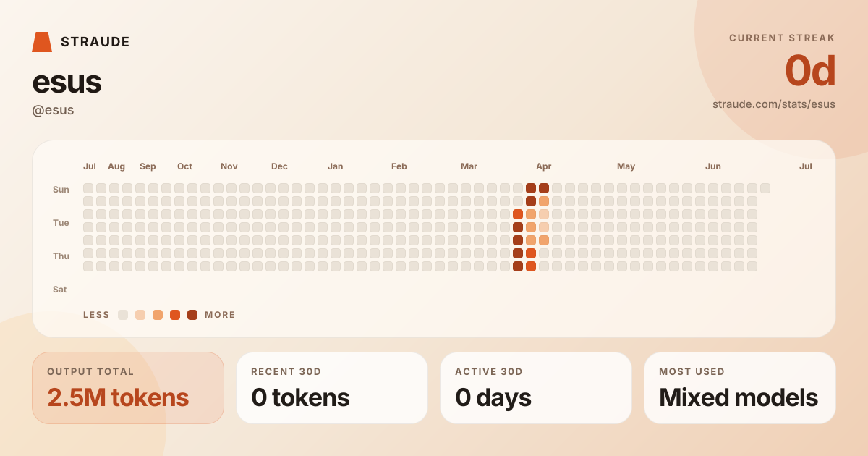868x456 pixels.
Task: Click the Jan month label in heatmap
Action: tap(335, 166)
